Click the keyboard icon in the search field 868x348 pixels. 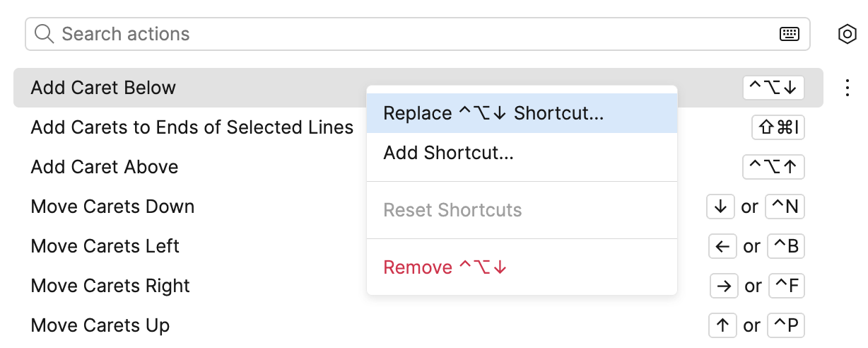tap(789, 34)
